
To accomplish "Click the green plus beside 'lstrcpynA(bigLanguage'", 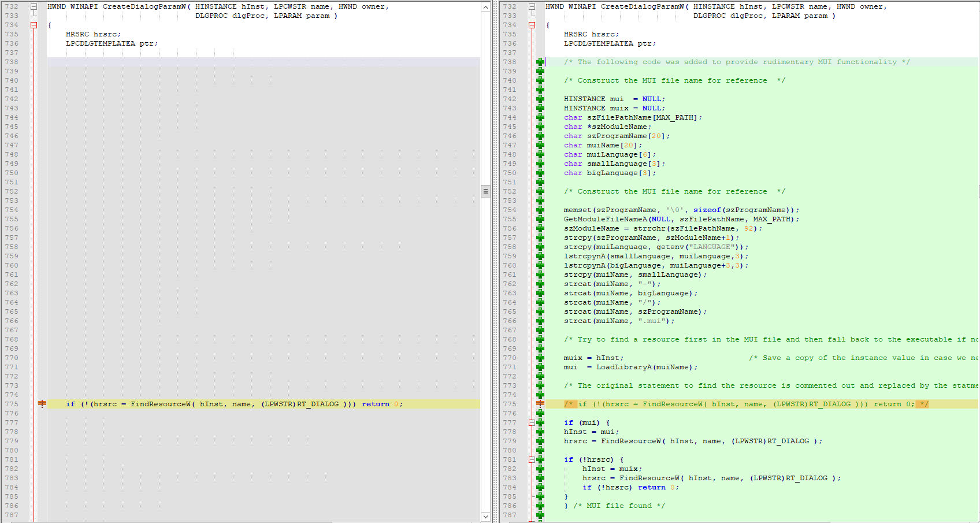I will pyautogui.click(x=540, y=265).
